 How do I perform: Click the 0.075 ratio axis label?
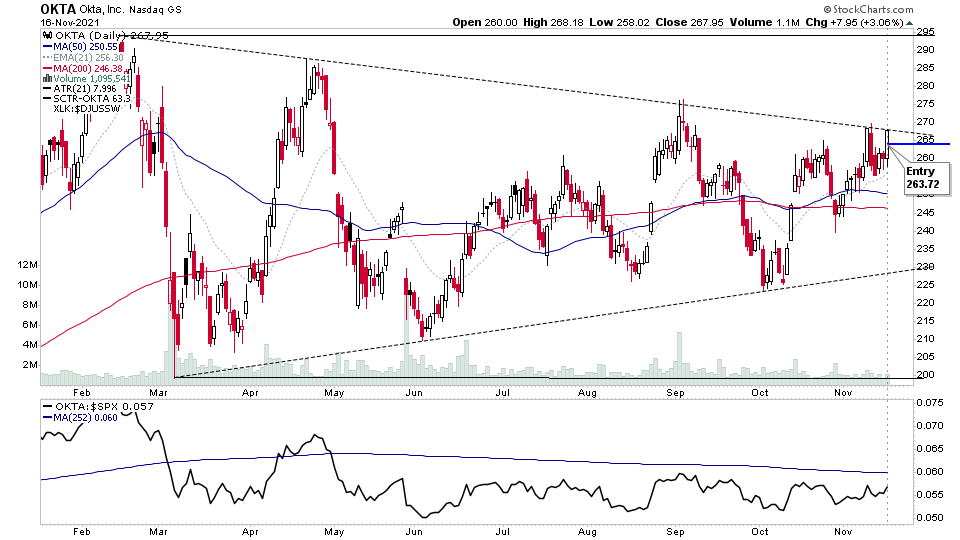tap(929, 403)
